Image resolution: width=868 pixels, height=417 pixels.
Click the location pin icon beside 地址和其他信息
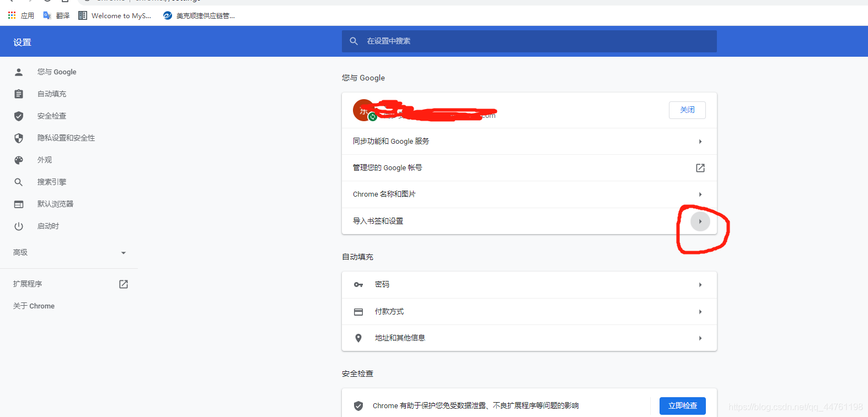tap(358, 338)
